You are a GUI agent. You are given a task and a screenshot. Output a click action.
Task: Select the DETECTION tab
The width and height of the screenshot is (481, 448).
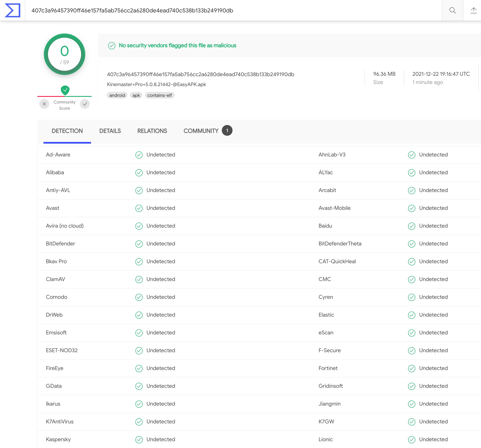(67, 131)
